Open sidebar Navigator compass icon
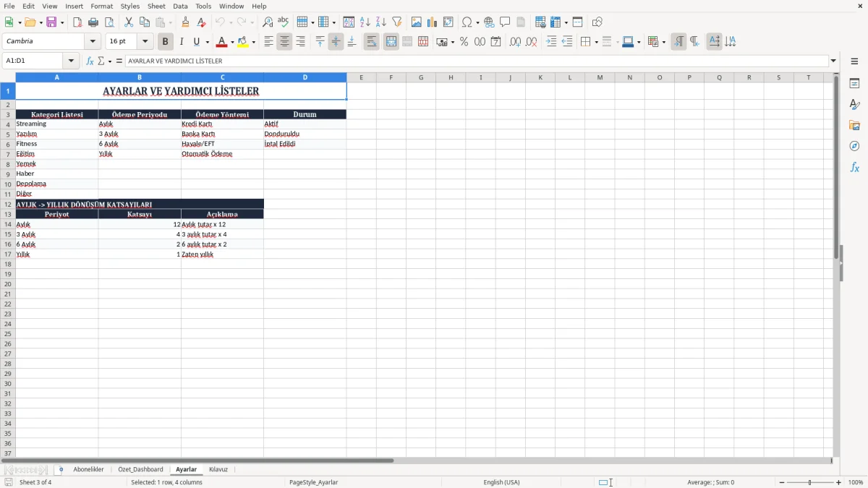 tap(854, 146)
